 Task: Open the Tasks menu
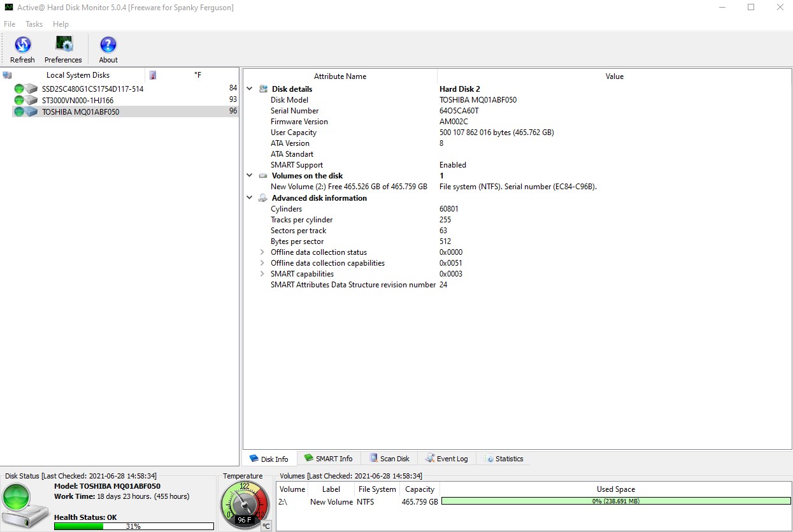[34, 24]
